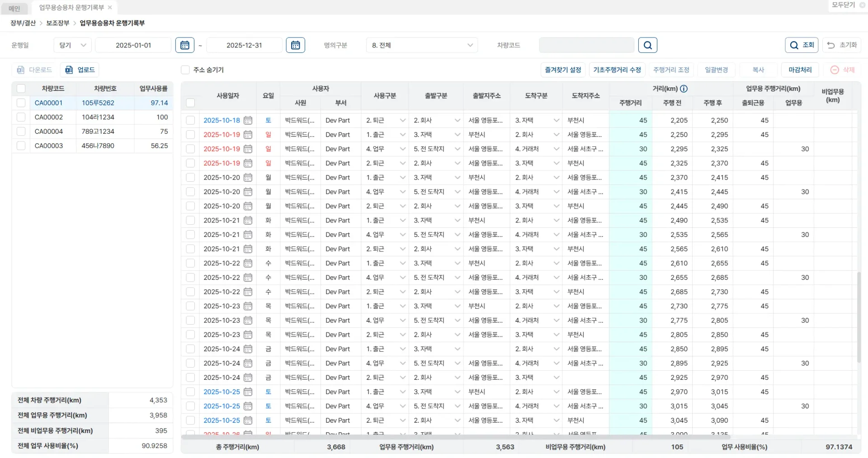Expand usage type dropdown in the 2025-10-18 row
The image size is (868, 458).
pos(402,120)
